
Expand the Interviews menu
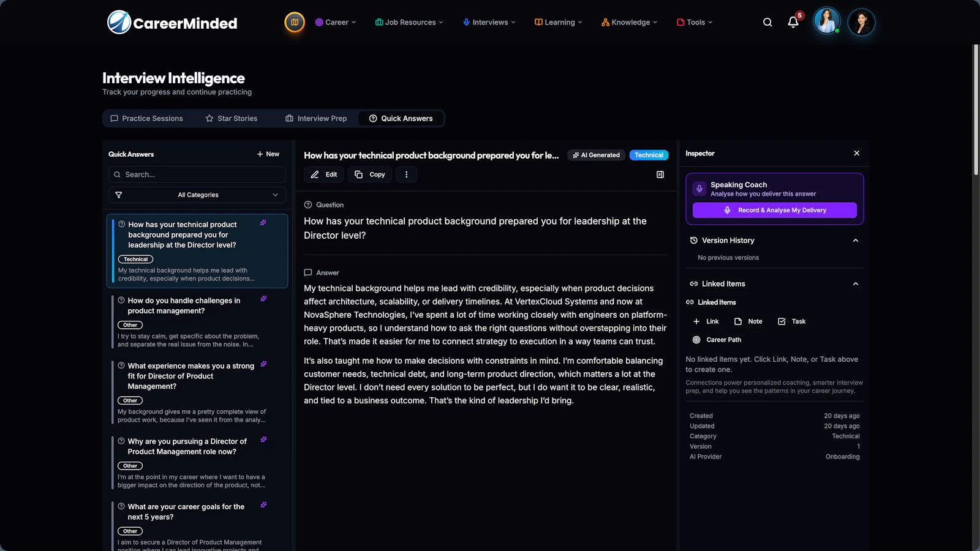(489, 22)
